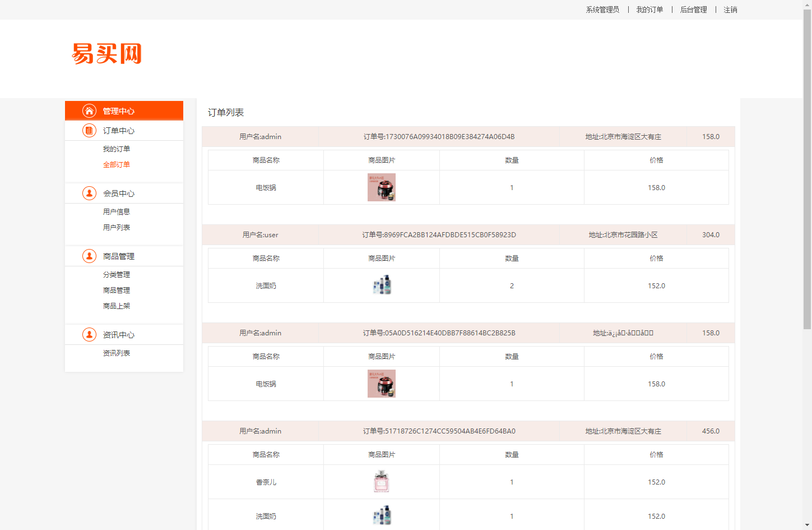Click the 香奈儿 perfume product image
Image resolution: width=812 pixels, height=530 pixels.
click(x=382, y=482)
